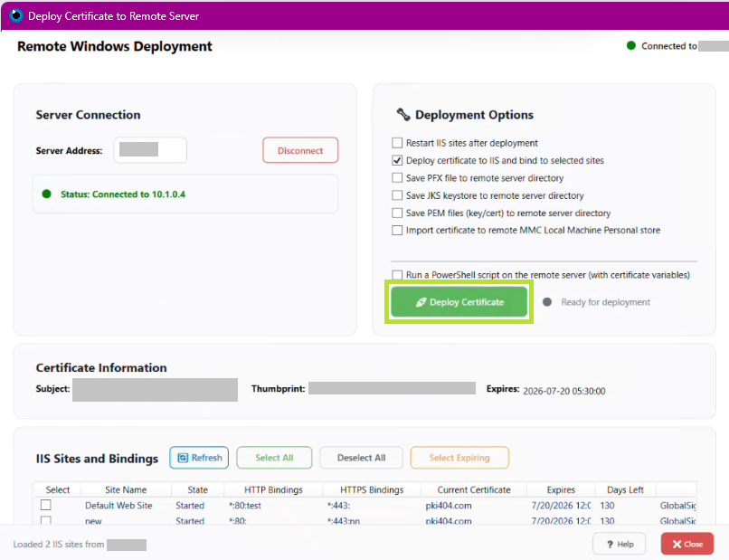Enable Import certificate to remote MMC store
This screenshot has width=729, height=560.
coord(397,230)
